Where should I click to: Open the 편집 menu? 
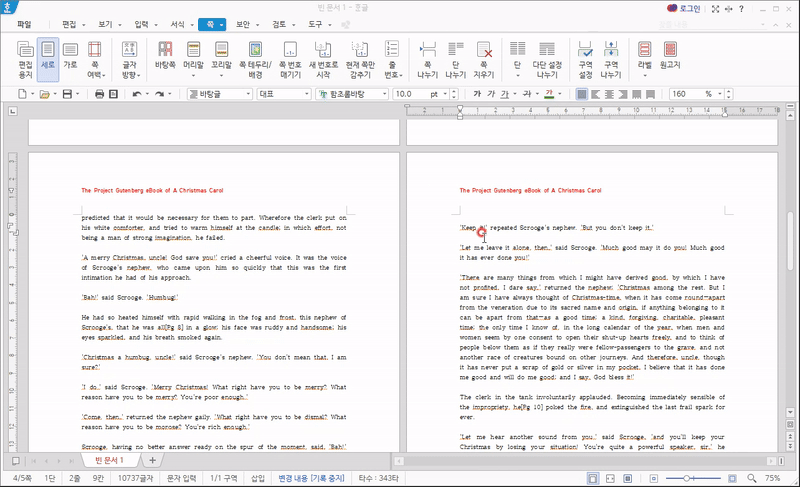pos(73,24)
